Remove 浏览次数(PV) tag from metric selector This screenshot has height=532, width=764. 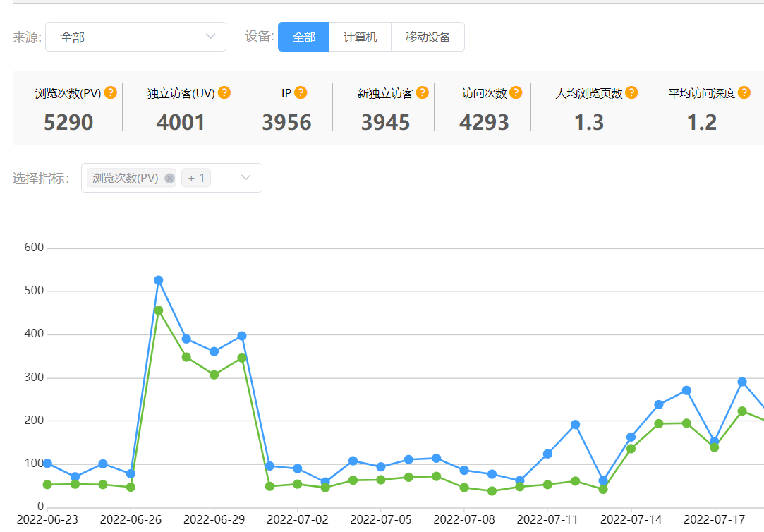(x=169, y=179)
